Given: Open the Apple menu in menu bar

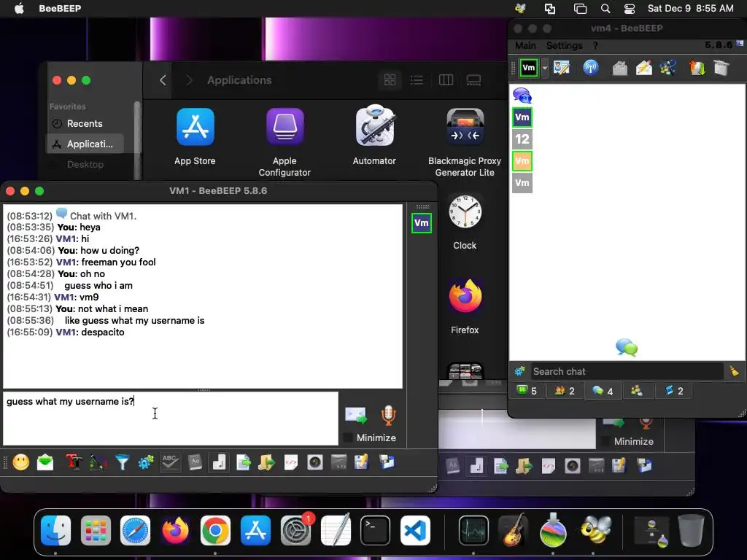Looking at the screenshot, I should click(19, 8).
